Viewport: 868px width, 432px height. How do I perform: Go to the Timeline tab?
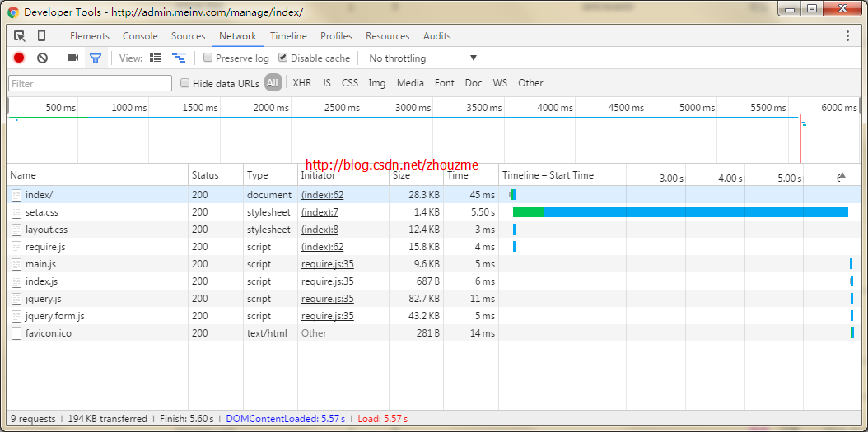click(x=288, y=36)
